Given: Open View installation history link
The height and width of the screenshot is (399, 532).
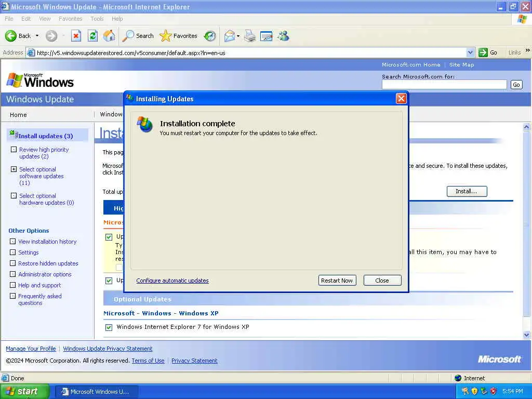Looking at the screenshot, I should [x=47, y=242].
